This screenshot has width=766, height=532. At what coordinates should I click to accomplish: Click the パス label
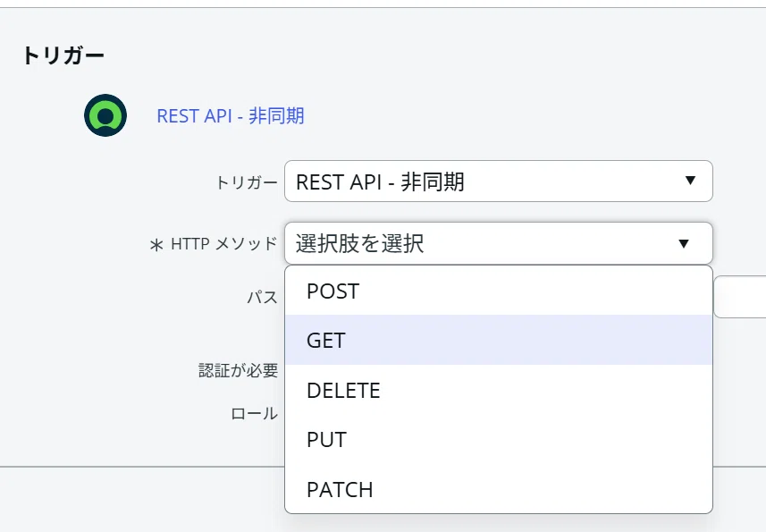(263, 297)
